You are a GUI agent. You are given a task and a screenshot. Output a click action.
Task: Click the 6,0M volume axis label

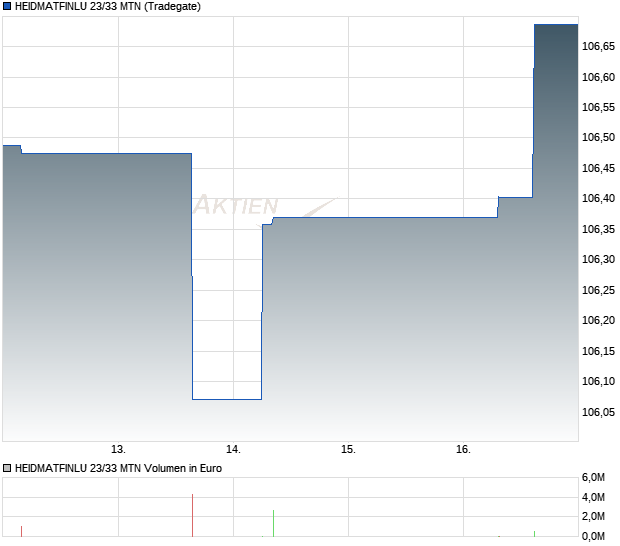coord(593,478)
